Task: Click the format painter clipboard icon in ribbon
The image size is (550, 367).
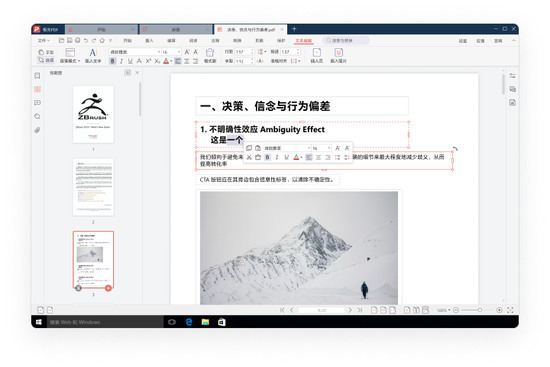Action: click(210, 53)
